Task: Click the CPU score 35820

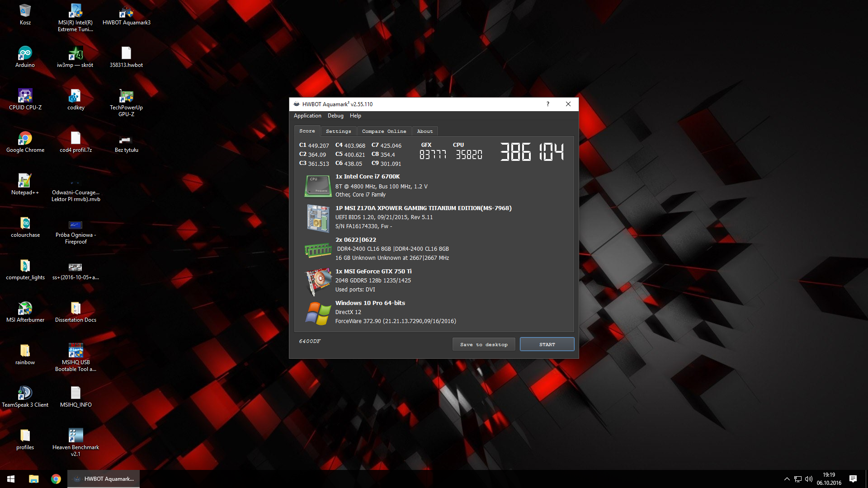Action: click(469, 155)
